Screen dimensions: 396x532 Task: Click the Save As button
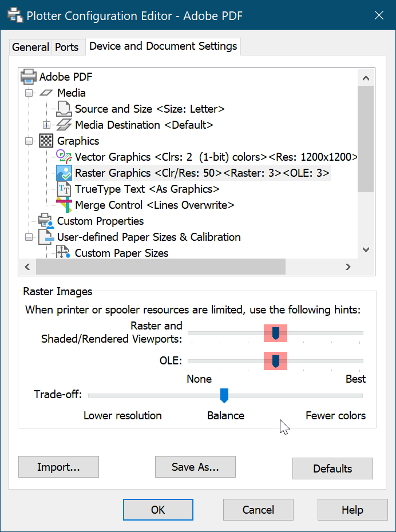point(195,467)
